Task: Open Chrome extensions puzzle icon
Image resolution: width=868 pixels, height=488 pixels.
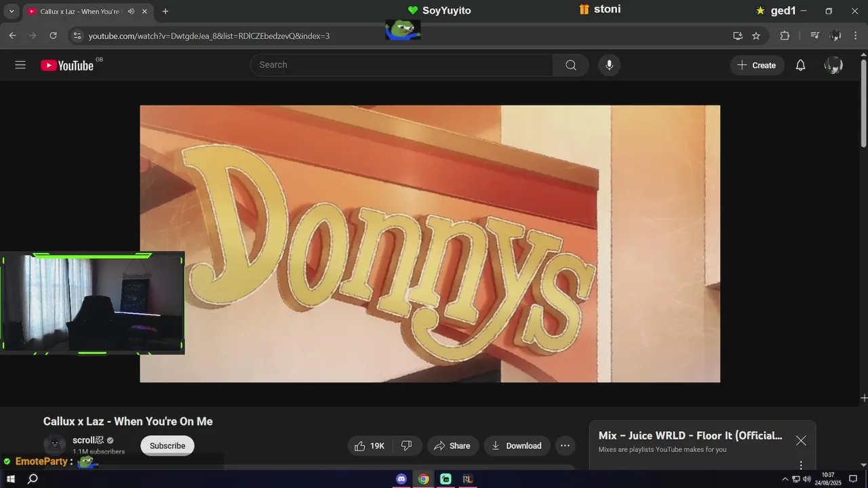Action: [785, 35]
